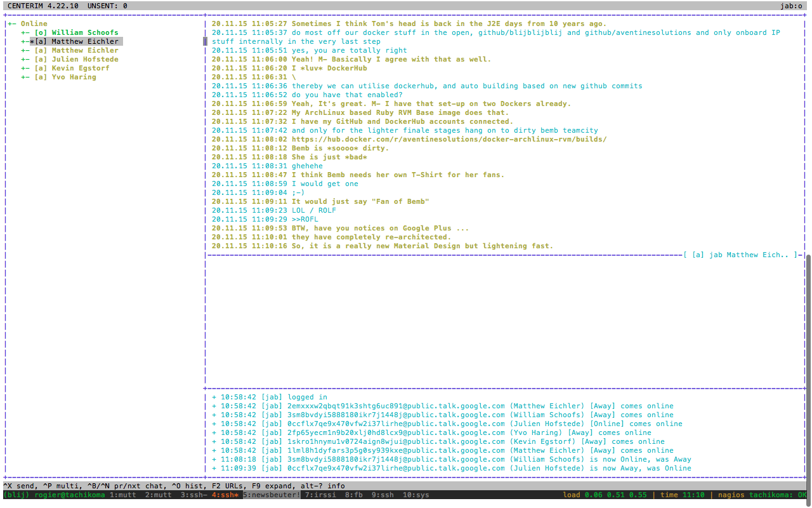Select contact William Schoofs
The height and width of the screenshot is (508, 812).
[x=76, y=32]
